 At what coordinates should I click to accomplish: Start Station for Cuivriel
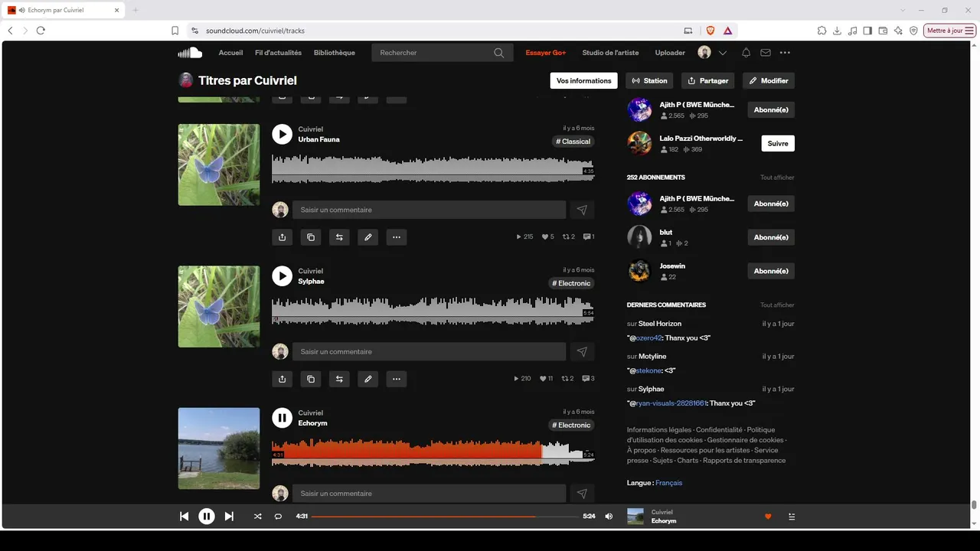[x=650, y=80]
